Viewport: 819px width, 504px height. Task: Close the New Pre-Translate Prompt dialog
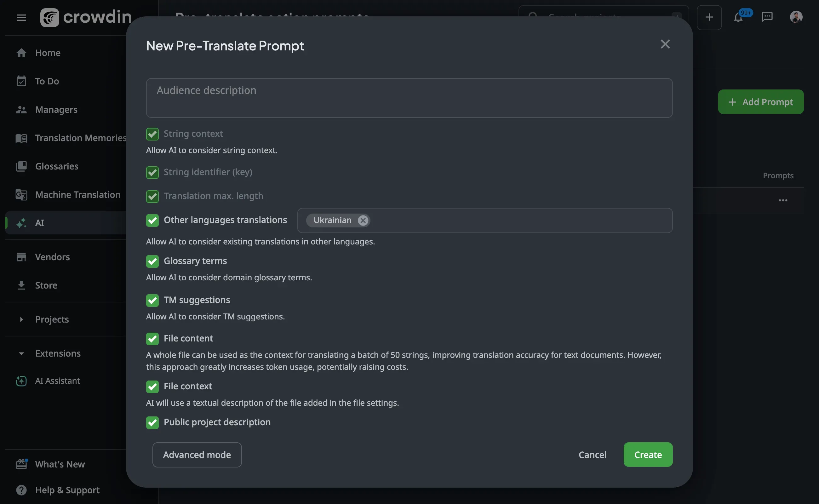point(665,44)
